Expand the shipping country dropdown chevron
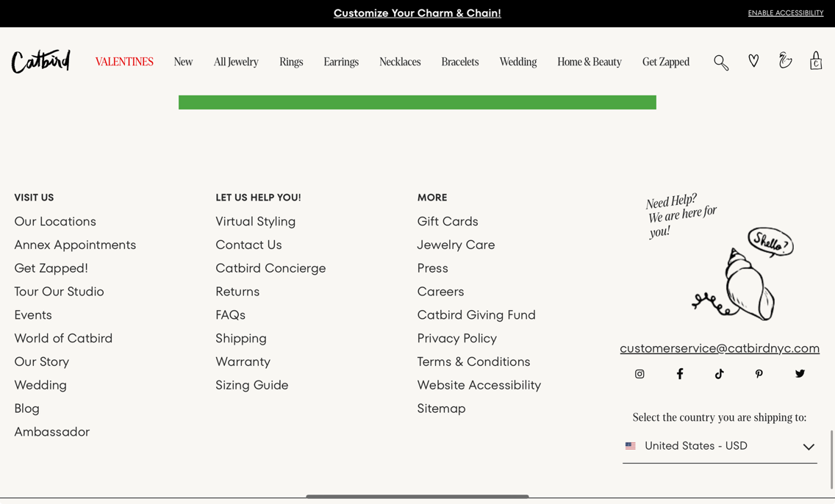Viewport: 835px width, 504px height. tap(809, 447)
